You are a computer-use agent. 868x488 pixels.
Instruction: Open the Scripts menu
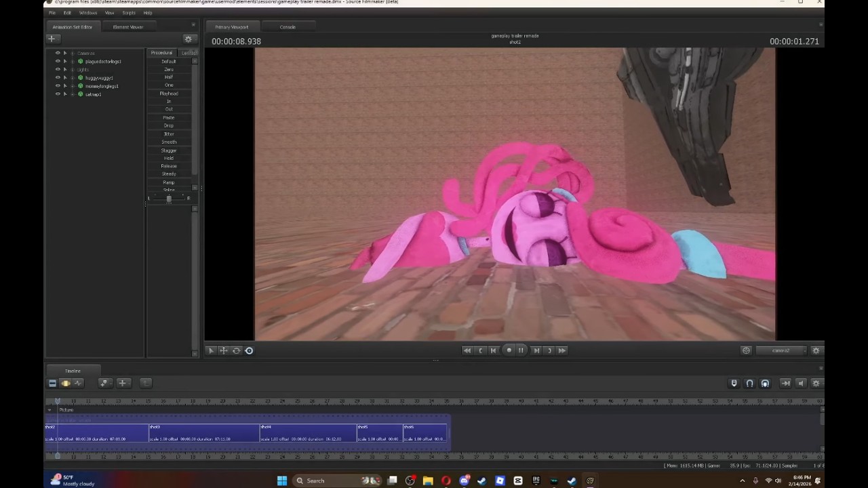pos(129,13)
